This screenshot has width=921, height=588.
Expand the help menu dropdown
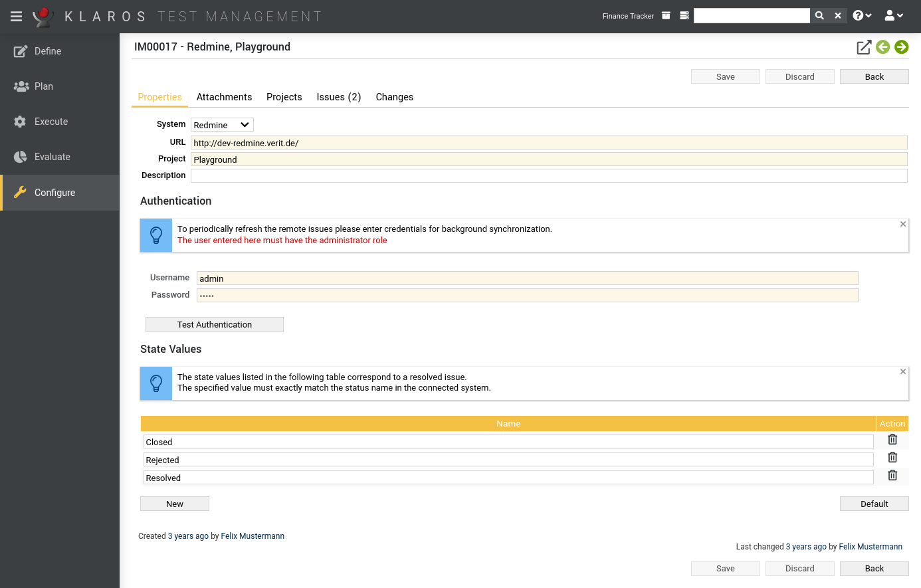point(862,16)
